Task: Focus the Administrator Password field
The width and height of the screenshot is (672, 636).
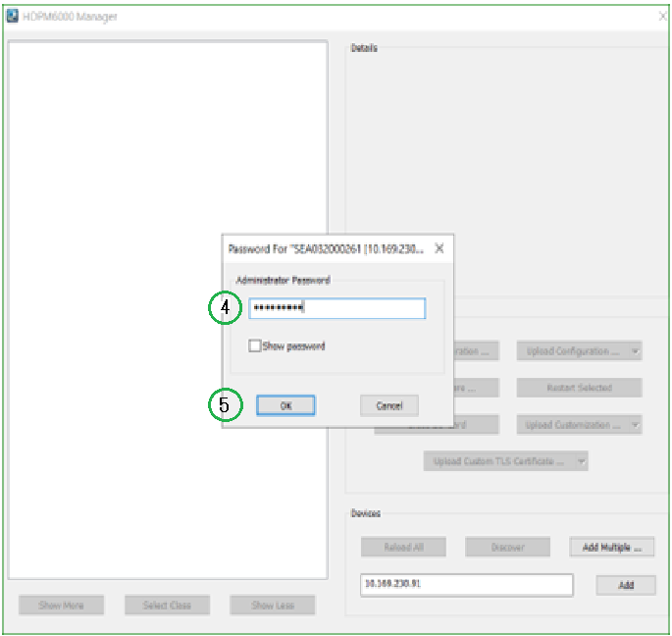Action: 336,308
